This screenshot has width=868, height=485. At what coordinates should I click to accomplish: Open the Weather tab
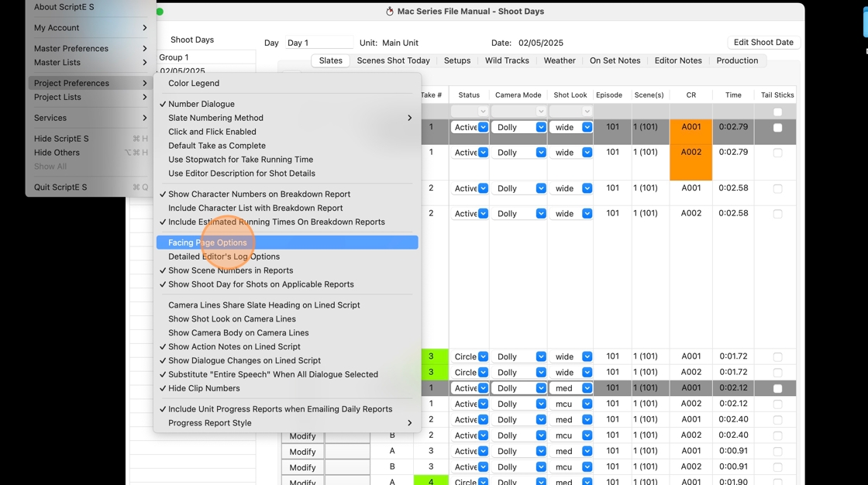[560, 60]
